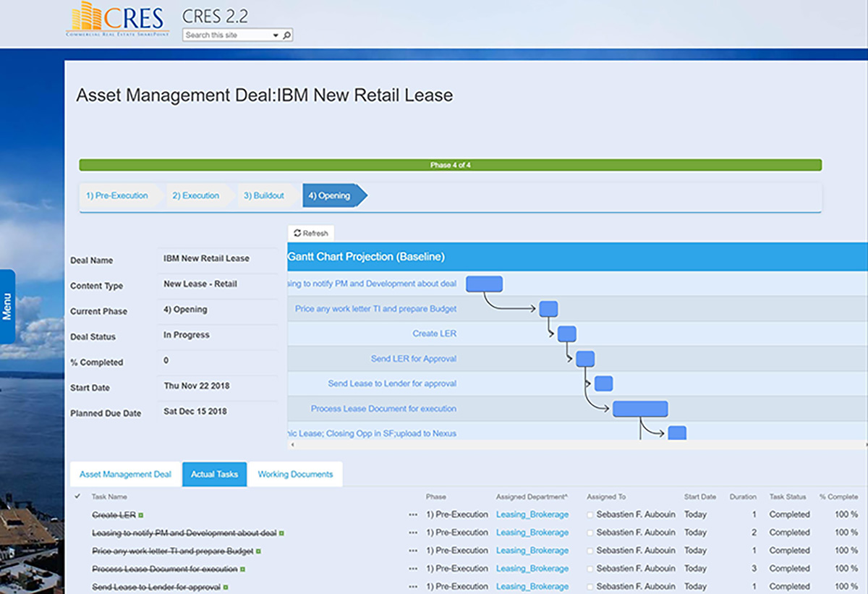Click the green icon beside Process Lease Document task
The height and width of the screenshot is (594, 868).
click(x=242, y=569)
